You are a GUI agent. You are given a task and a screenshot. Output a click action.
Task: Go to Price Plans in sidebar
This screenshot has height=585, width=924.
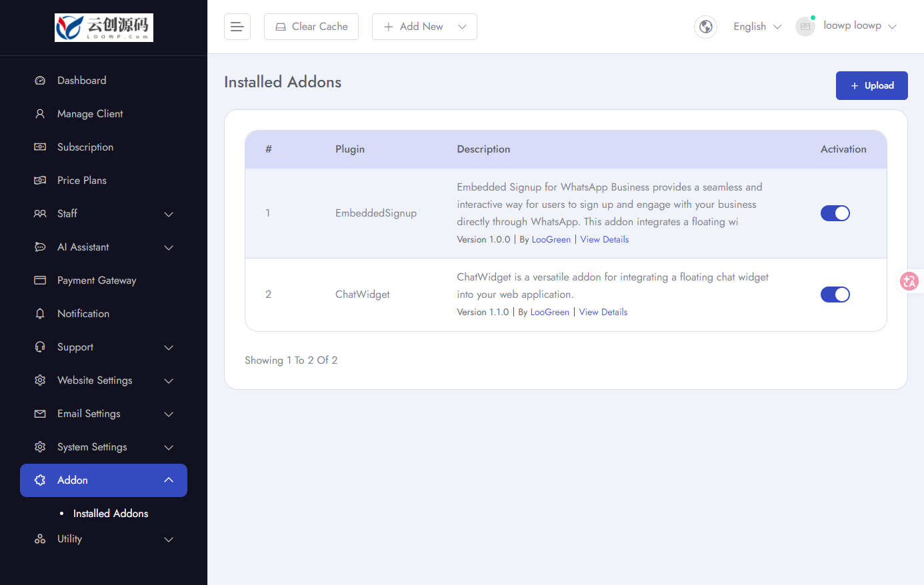pyautogui.click(x=82, y=181)
